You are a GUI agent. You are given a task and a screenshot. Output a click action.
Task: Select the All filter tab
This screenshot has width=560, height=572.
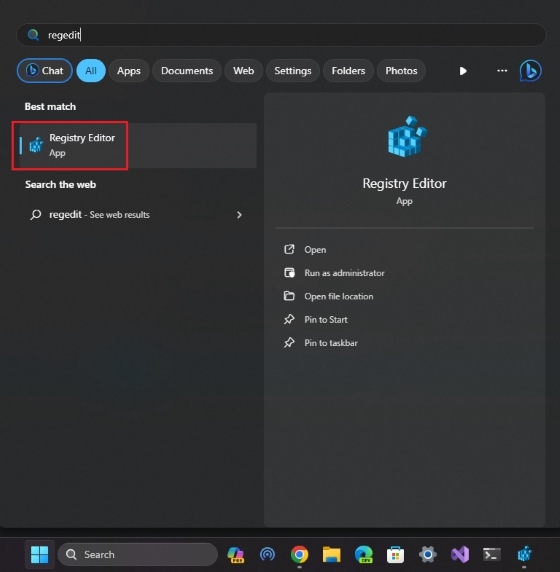(x=91, y=71)
